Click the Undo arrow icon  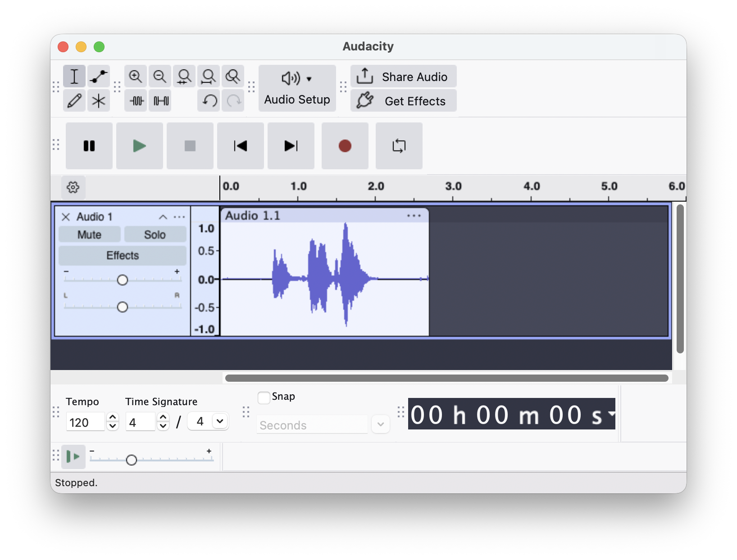click(209, 100)
